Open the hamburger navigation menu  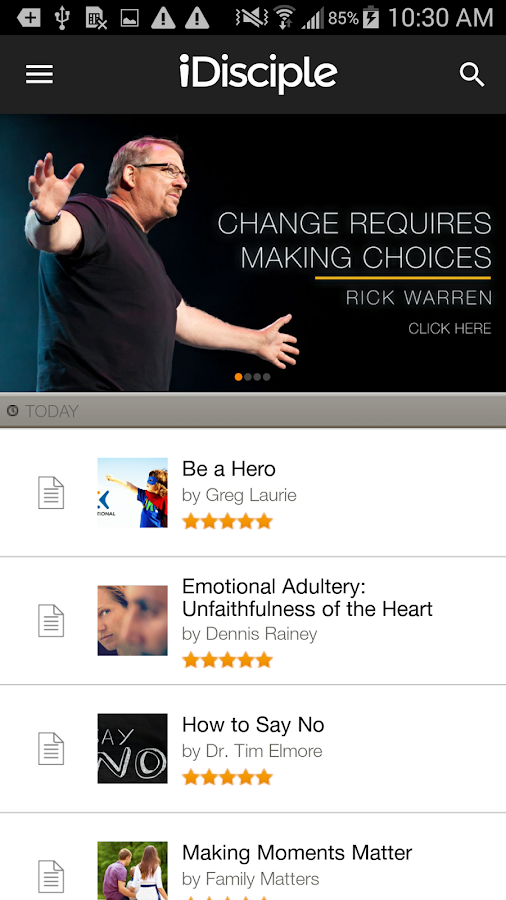pos(39,75)
